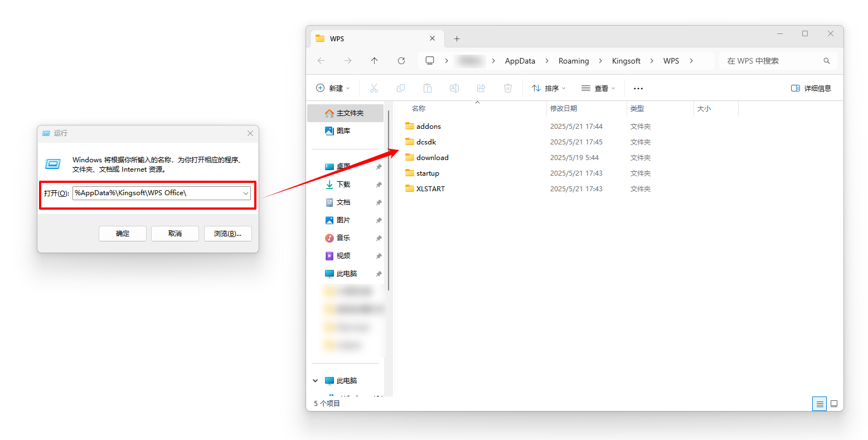
Task: Open a new Explorer tab with the plus
Action: [457, 38]
